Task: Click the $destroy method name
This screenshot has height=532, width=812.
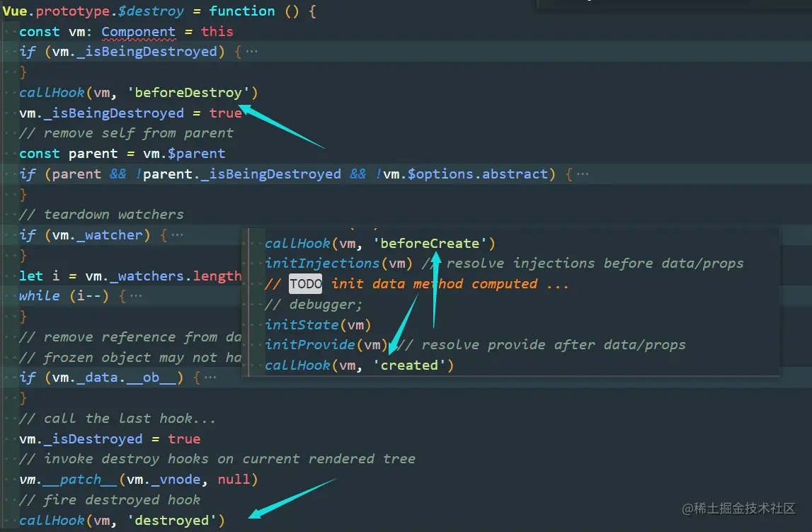Action: (151, 11)
